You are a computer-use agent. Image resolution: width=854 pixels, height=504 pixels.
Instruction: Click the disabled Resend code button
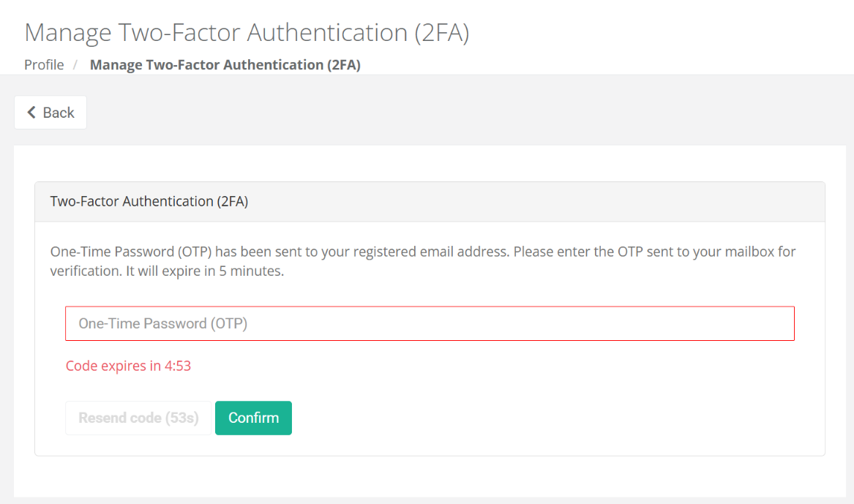coord(138,418)
